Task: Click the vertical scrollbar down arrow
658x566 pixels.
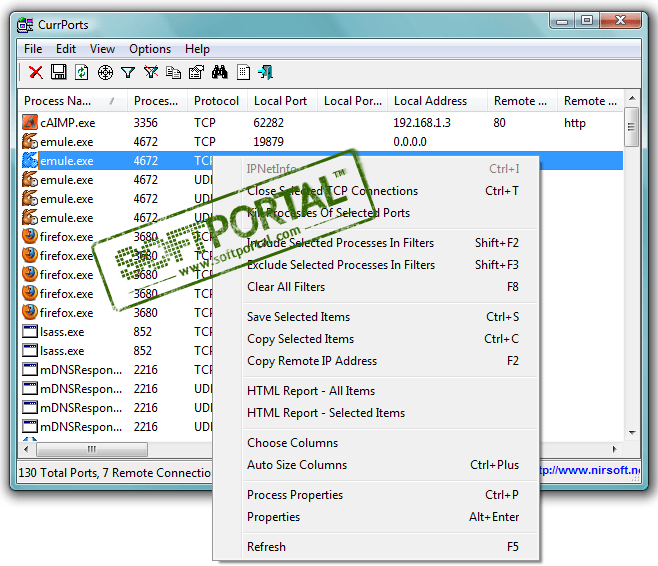Action: coord(632,433)
